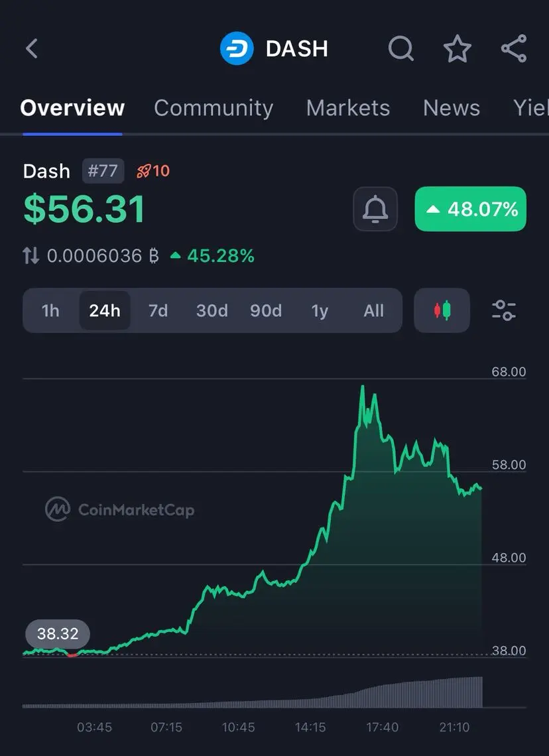
Task: Tap the 38.32 opening price marker
Action: point(58,633)
